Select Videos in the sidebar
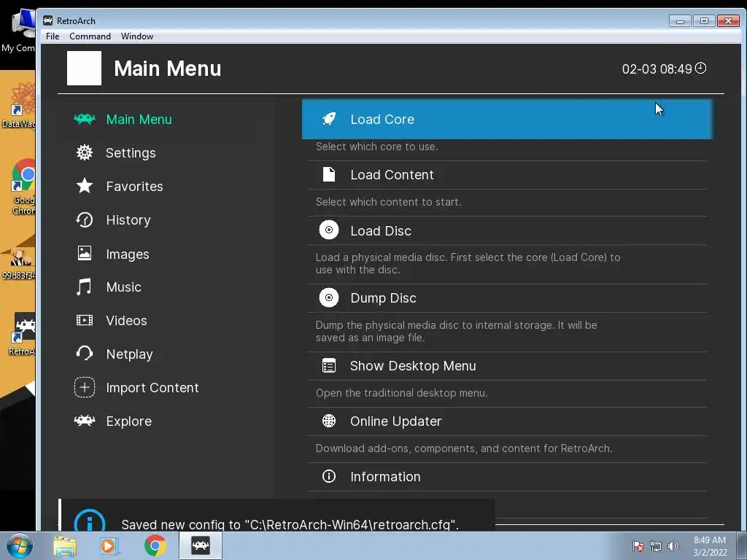747x560 pixels. (x=126, y=321)
